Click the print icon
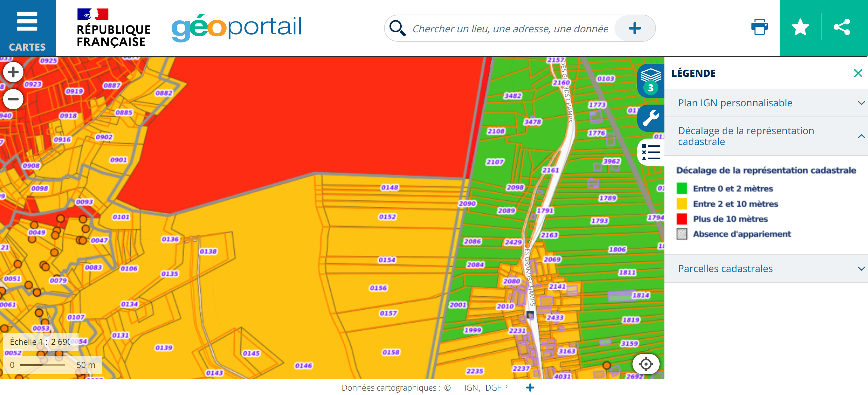This screenshot has height=395, width=868. (759, 27)
